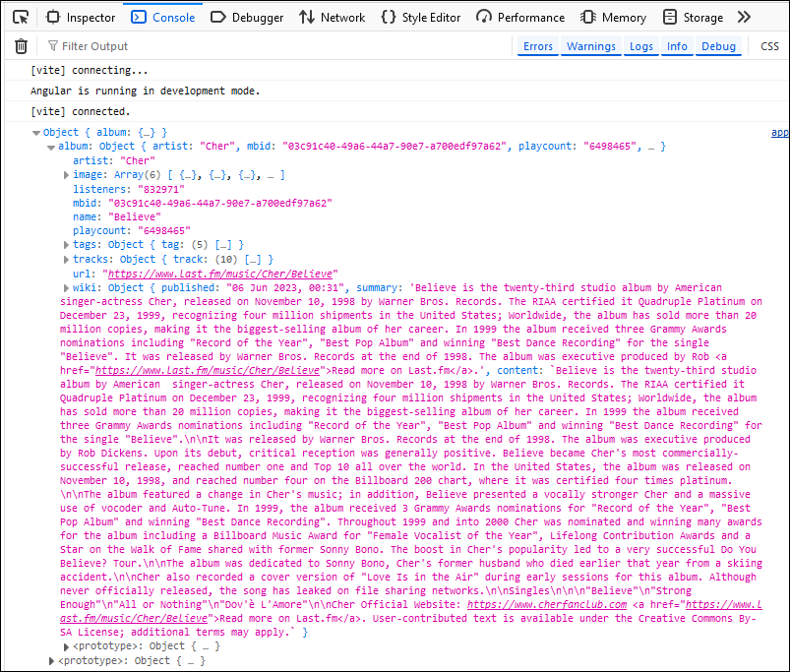The image size is (790, 672).
Task: Open the Storage tab
Action: click(x=693, y=17)
